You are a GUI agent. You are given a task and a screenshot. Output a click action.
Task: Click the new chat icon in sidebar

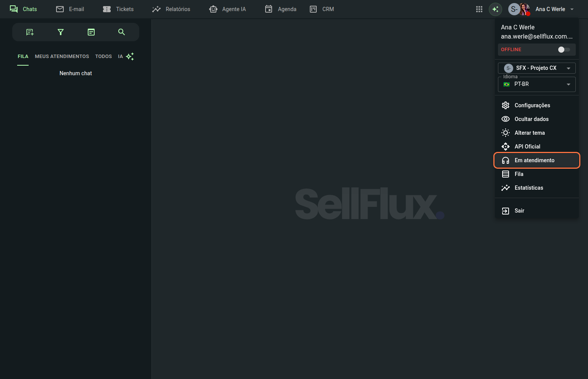coord(30,32)
